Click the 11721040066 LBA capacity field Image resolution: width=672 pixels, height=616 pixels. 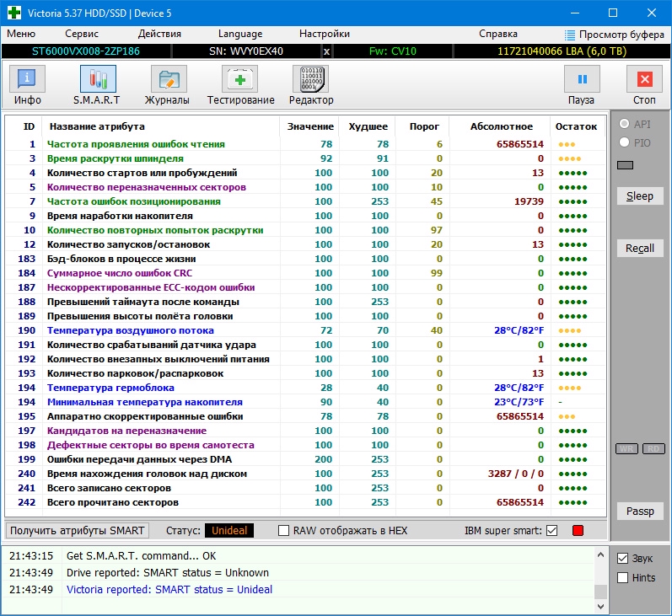[562, 51]
